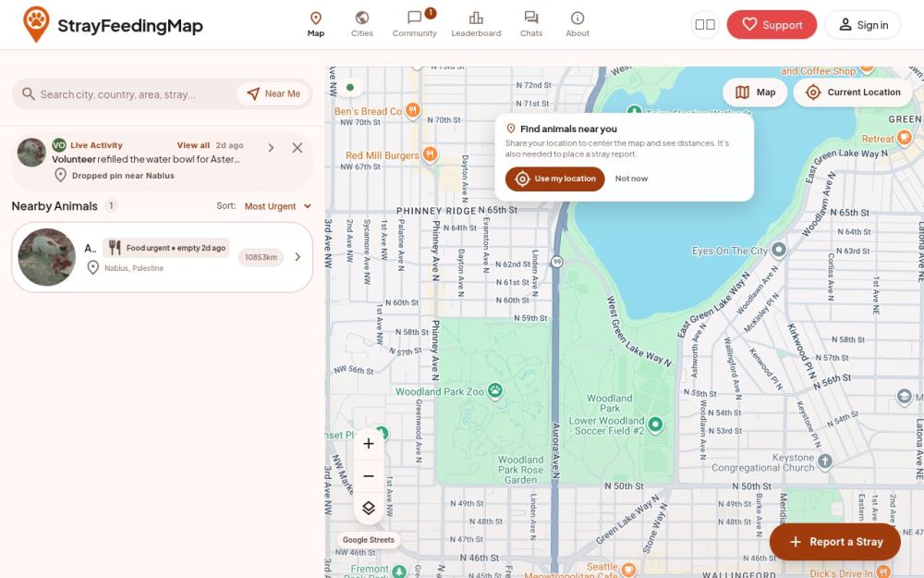Open the animal card chevron

(298, 257)
